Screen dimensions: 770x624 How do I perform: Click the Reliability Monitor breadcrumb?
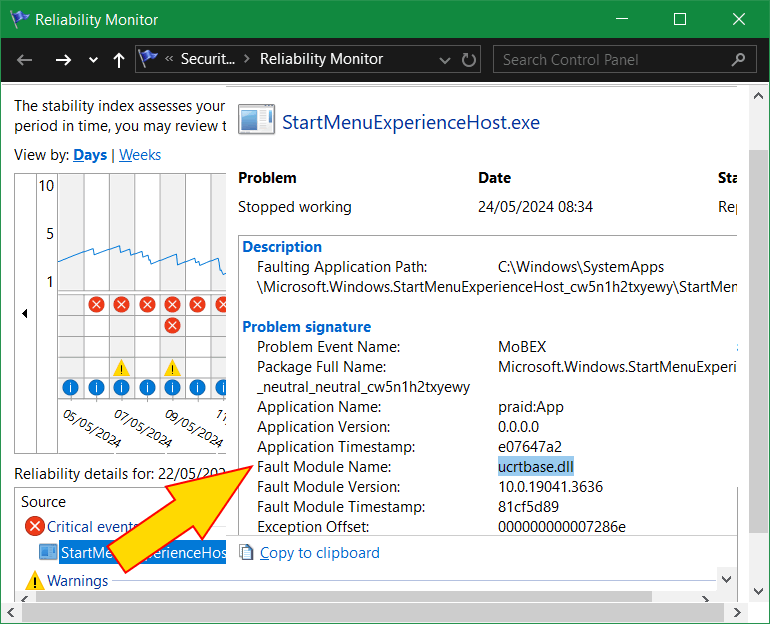pyautogui.click(x=321, y=59)
